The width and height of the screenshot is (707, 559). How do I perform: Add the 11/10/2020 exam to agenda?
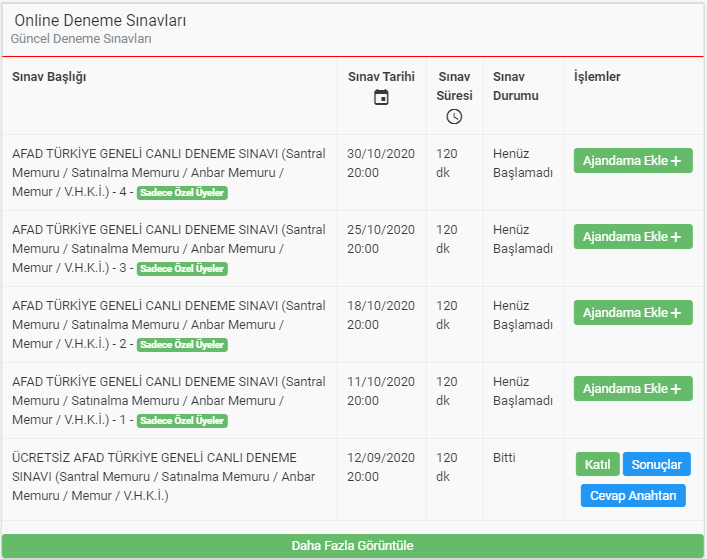(633, 389)
